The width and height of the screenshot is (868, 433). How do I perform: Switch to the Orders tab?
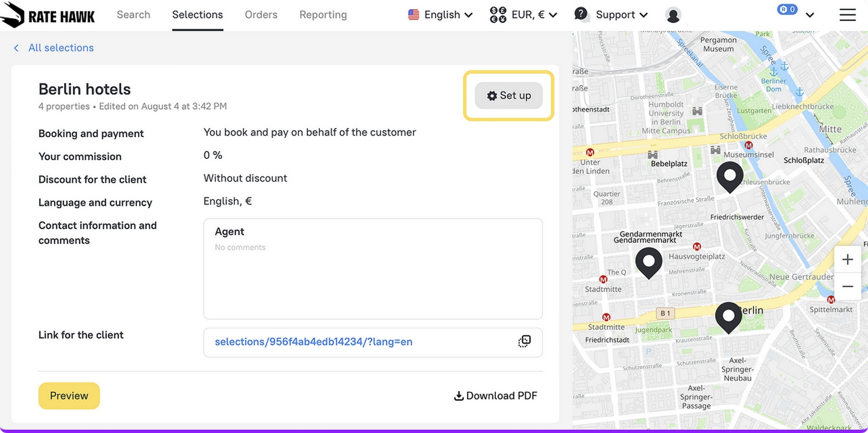click(x=261, y=15)
